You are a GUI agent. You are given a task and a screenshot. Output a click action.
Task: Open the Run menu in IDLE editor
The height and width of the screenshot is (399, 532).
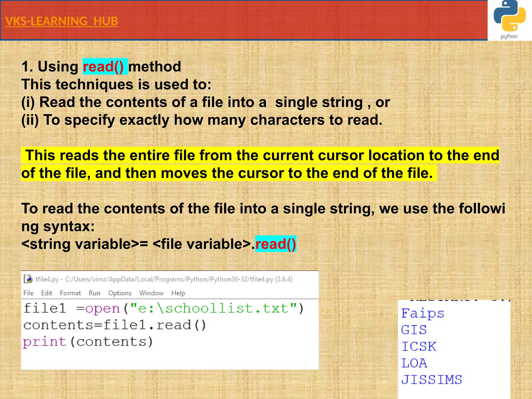(x=94, y=293)
